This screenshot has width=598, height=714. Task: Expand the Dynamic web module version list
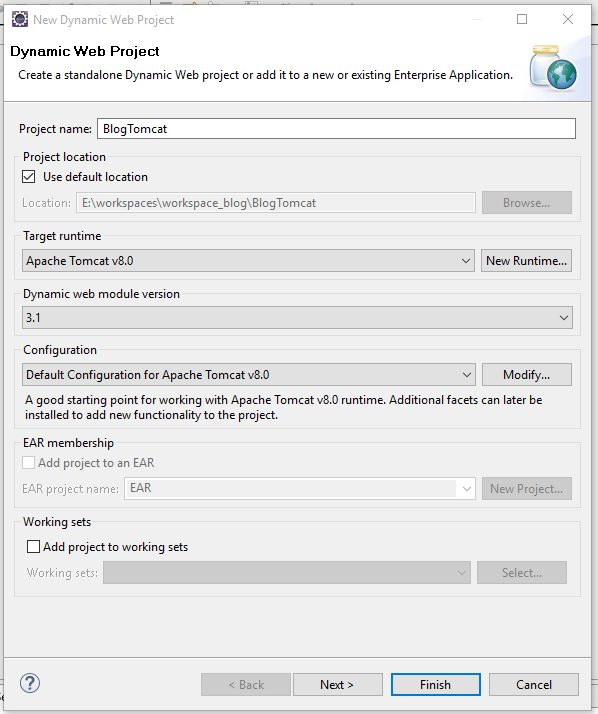[297, 317]
